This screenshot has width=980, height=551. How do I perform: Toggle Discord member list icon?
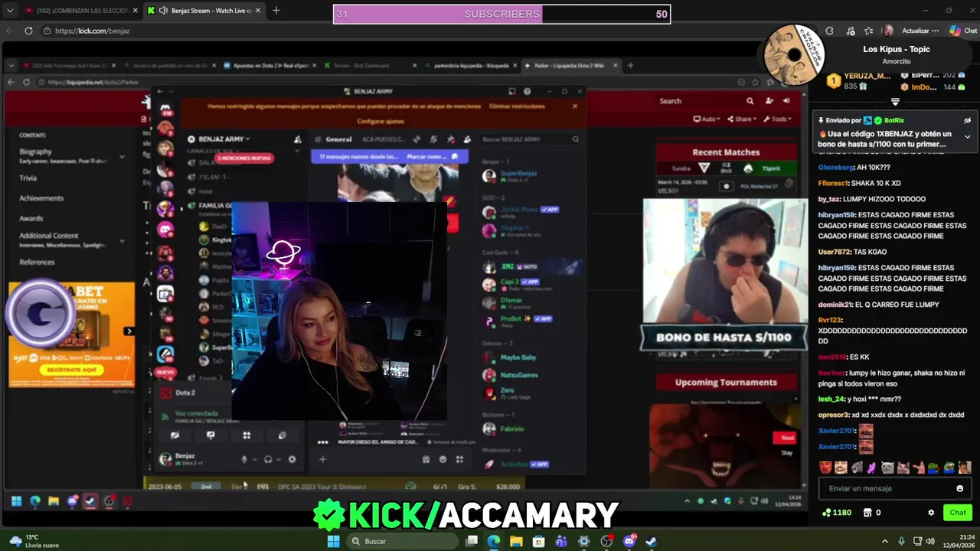(466, 139)
